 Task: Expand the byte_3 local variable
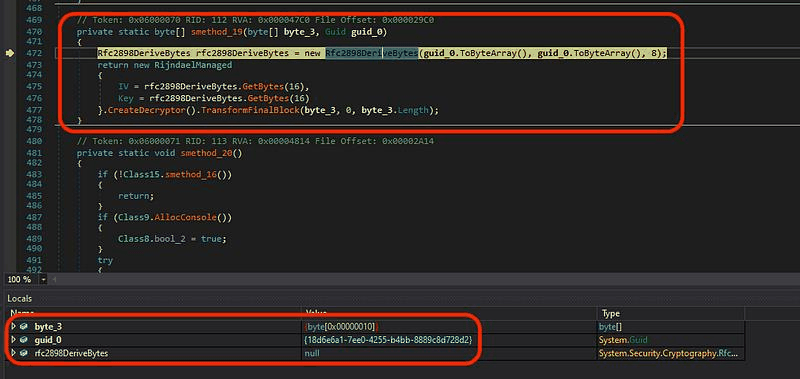[14, 326]
